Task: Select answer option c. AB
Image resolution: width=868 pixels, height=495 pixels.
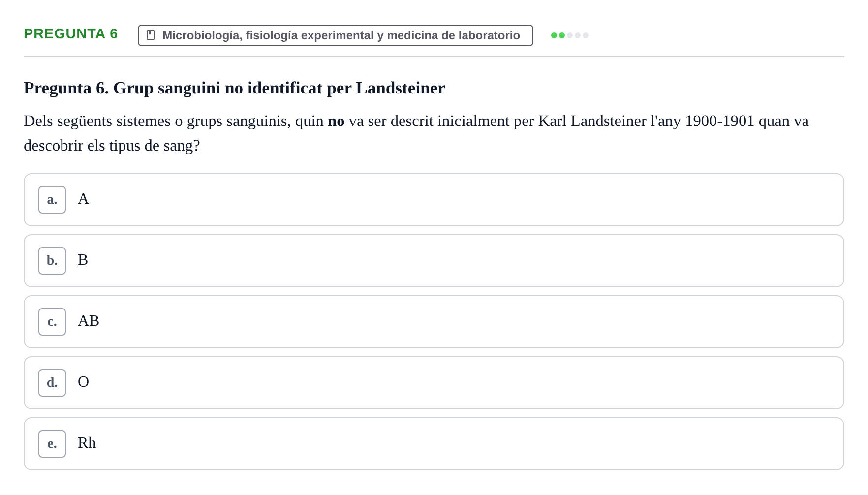Action: click(x=434, y=322)
